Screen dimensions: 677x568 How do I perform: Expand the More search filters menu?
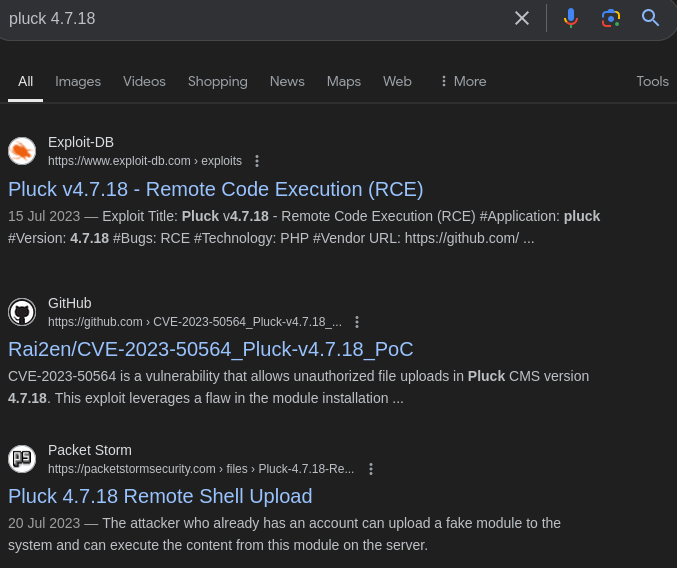pyautogui.click(x=462, y=81)
